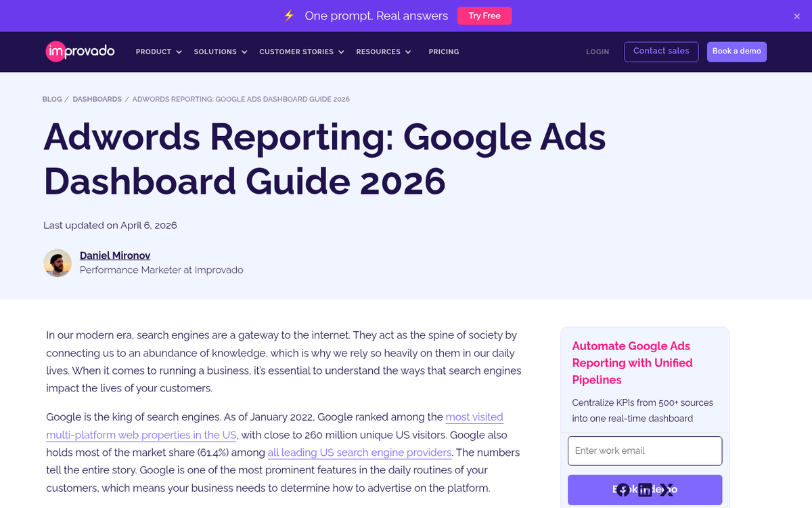Click the 'all leading US search engine providers' link
The height and width of the screenshot is (508, 812).
[359, 452]
